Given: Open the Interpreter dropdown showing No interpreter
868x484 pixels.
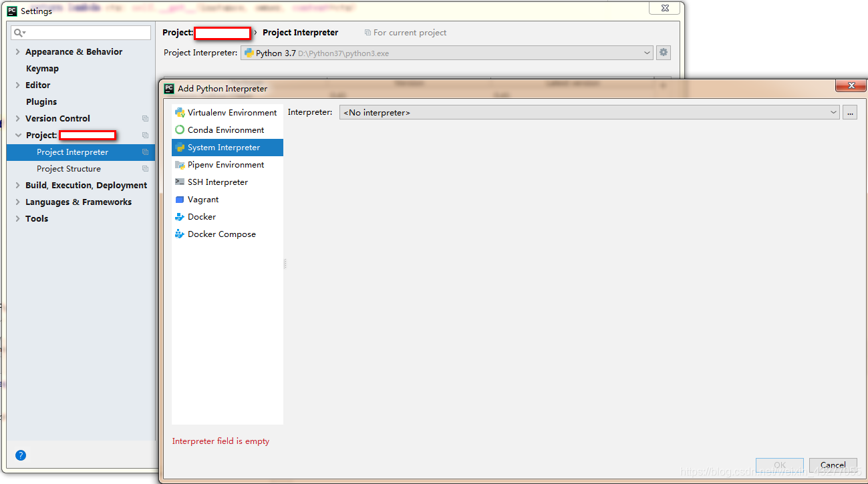Looking at the screenshot, I should point(589,113).
